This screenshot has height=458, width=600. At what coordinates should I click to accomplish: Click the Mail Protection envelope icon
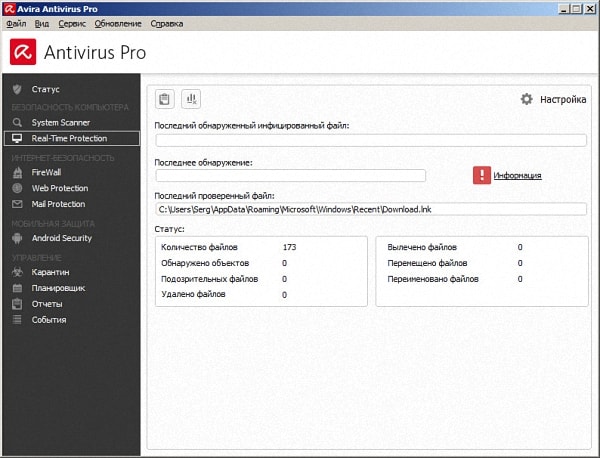point(17,204)
